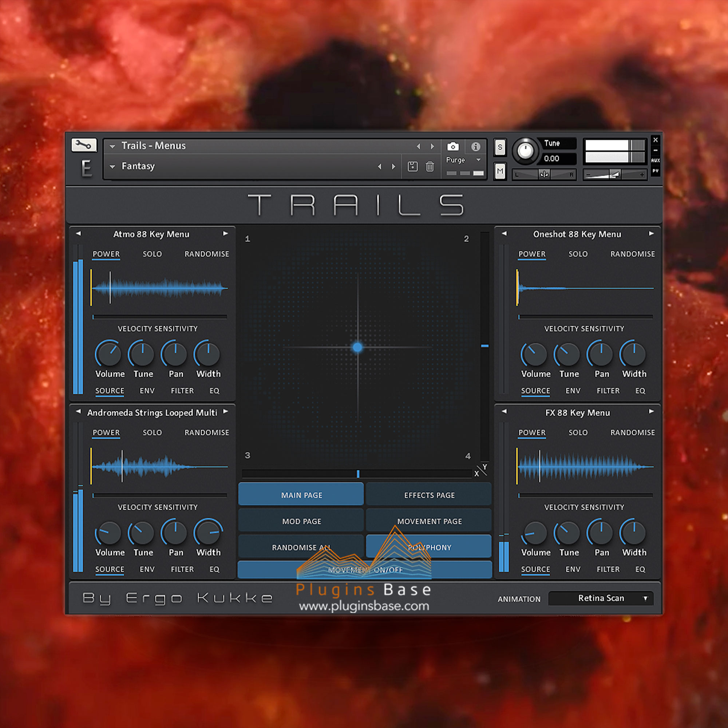This screenshot has height=728, width=728.
Task: Open FX 88 Key Menu sound selector
Action: click(x=577, y=413)
